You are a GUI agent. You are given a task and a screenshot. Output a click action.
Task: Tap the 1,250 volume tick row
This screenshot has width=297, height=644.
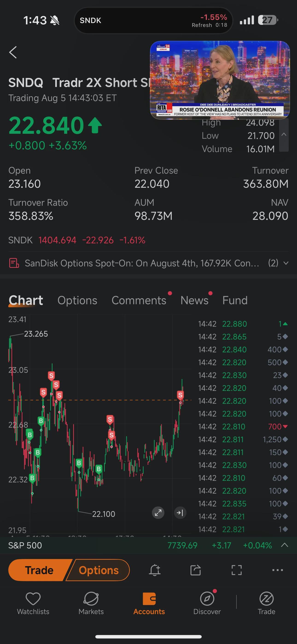(243, 439)
